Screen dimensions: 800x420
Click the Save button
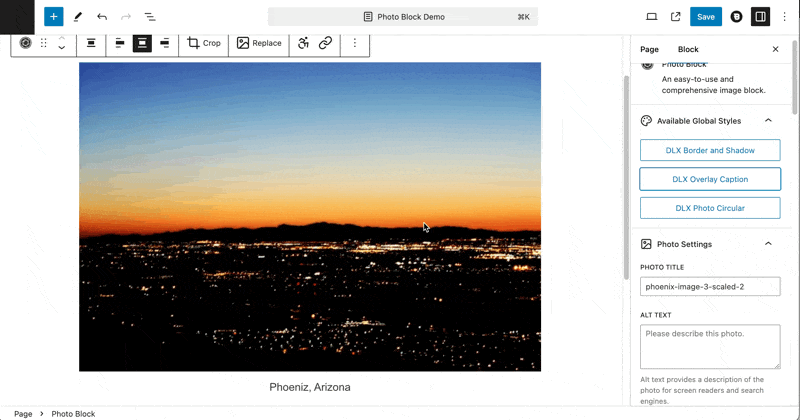706,16
